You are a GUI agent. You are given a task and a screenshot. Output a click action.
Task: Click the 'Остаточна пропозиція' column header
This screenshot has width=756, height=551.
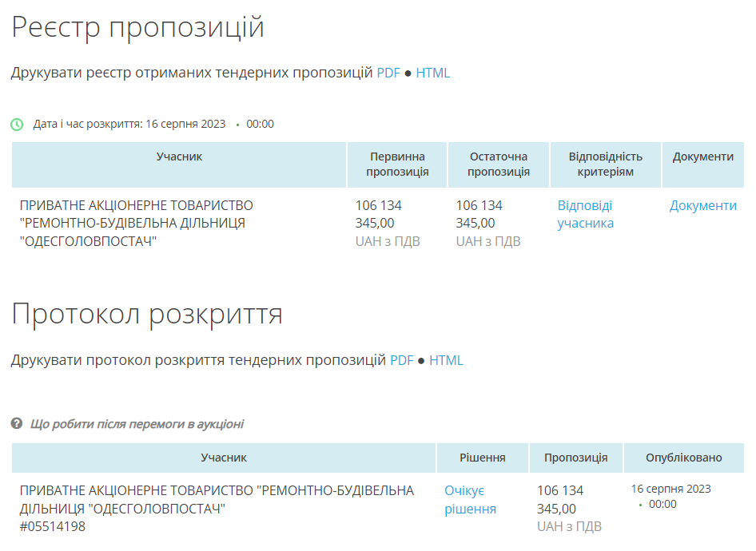[499, 165]
